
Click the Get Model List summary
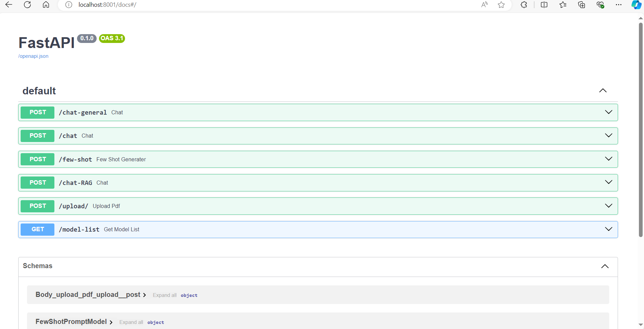click(x=121, y=229)
